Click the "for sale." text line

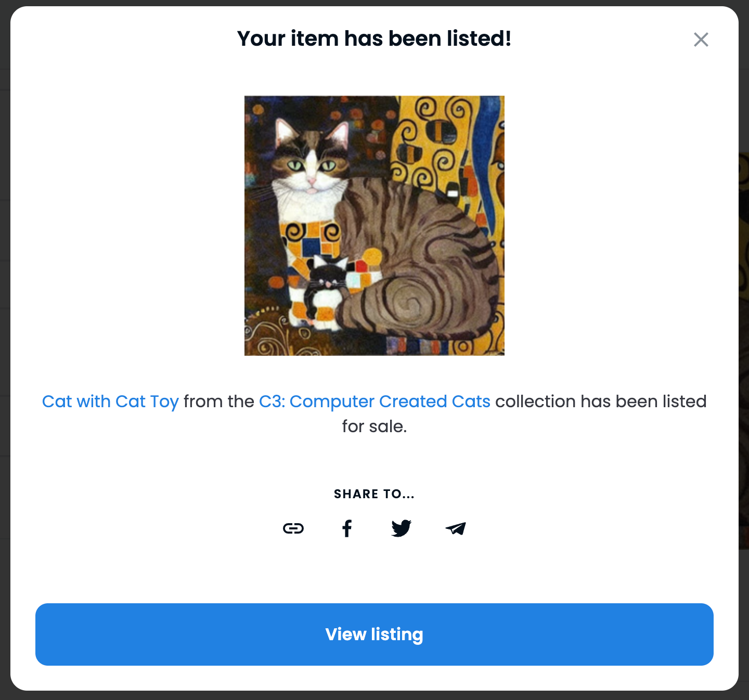(374, 426)
